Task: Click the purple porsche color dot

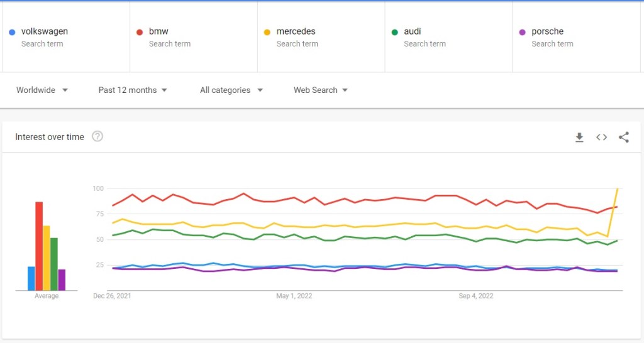Action: tap(522, 32)
